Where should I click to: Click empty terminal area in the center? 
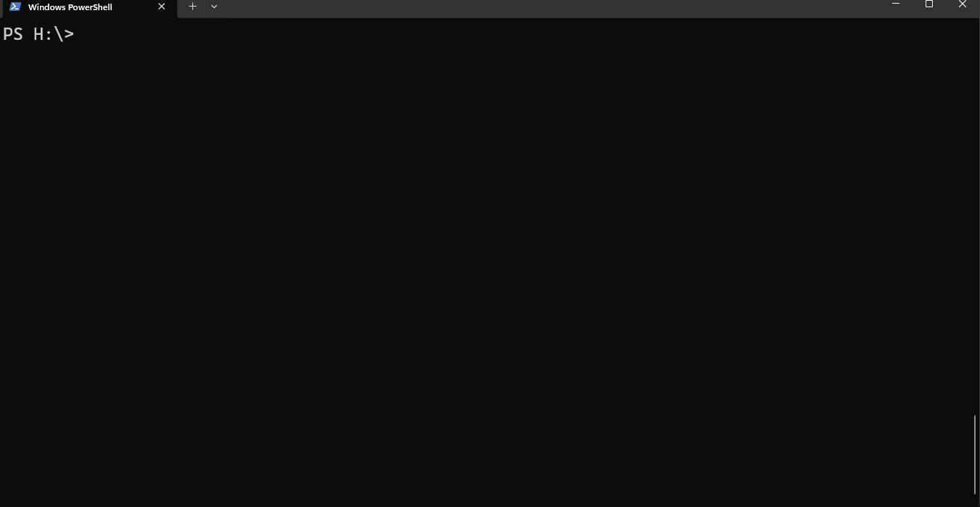(486, 263)
